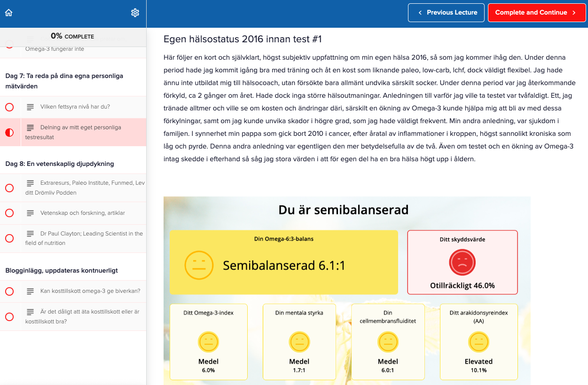588x385 pixels.
Task: Click neutral face in 'Din mentala styrka' card
Action: coord(299,342)
